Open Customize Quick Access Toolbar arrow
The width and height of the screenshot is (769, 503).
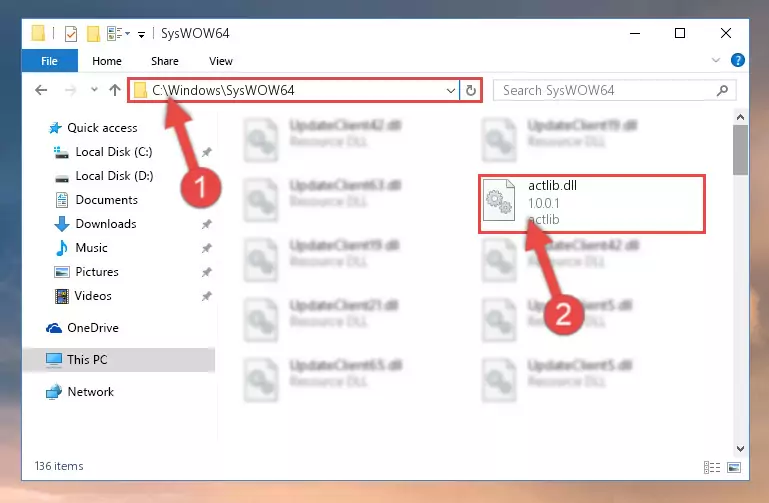tap(141, 34)
